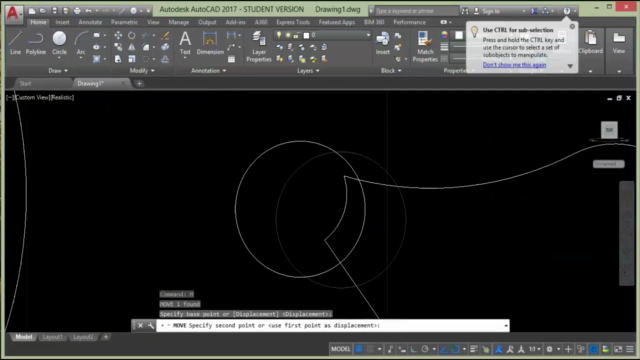Switch to the Layout1 tab
Screen dimensions: 640x360
pos(53,337)
